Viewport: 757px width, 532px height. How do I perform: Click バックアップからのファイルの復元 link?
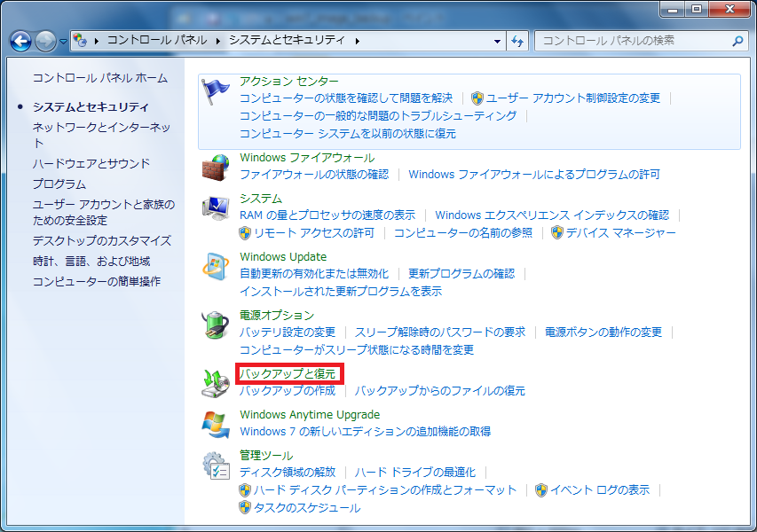click(440, 391)
